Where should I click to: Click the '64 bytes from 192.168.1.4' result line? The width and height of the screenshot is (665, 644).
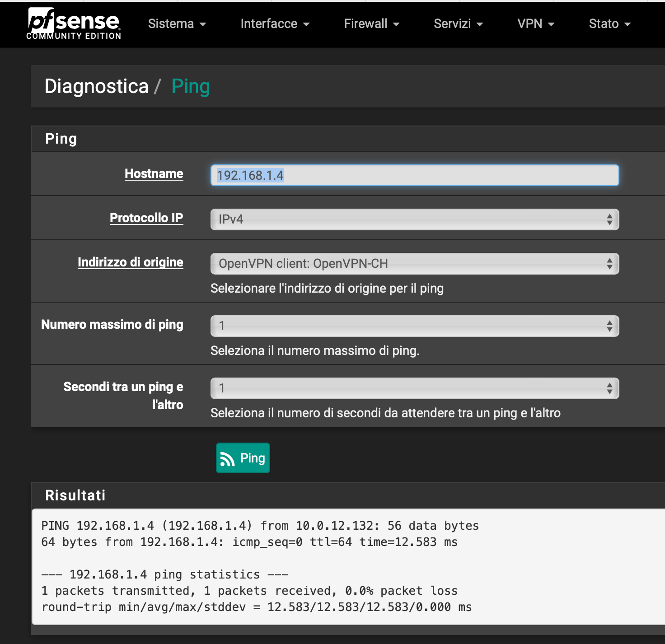249,542
